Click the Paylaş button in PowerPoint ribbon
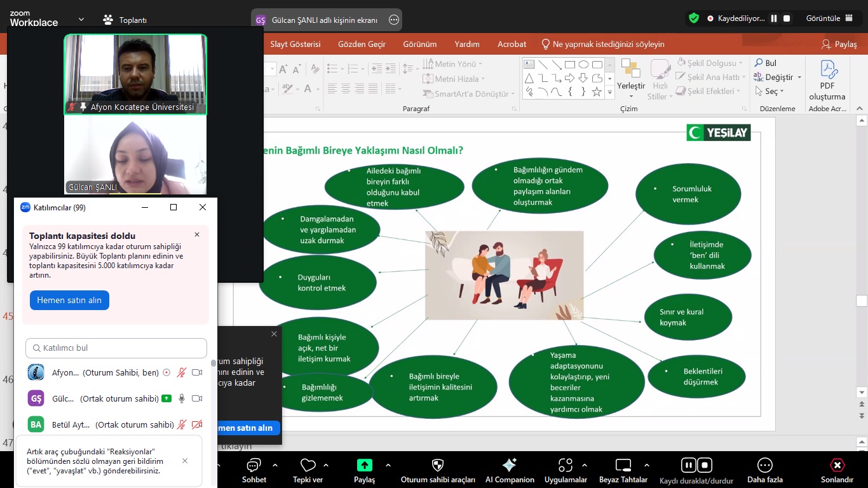 pyautogui.click(x=839, y=44)
